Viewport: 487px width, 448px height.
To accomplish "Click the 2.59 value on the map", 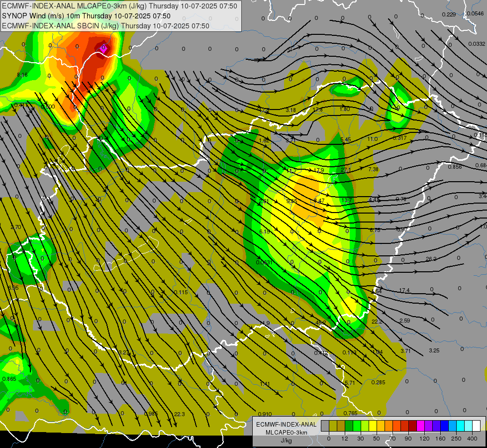I will (404, 320).
